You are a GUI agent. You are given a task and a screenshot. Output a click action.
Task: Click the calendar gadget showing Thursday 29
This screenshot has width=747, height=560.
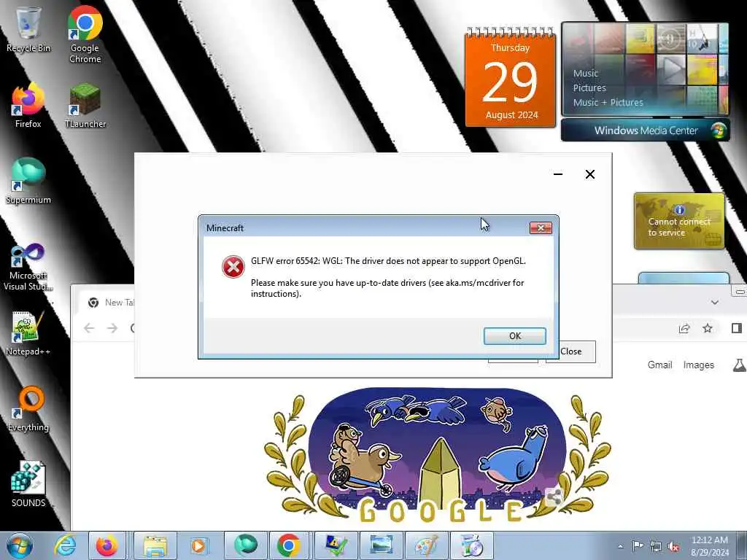pos(510,77)
